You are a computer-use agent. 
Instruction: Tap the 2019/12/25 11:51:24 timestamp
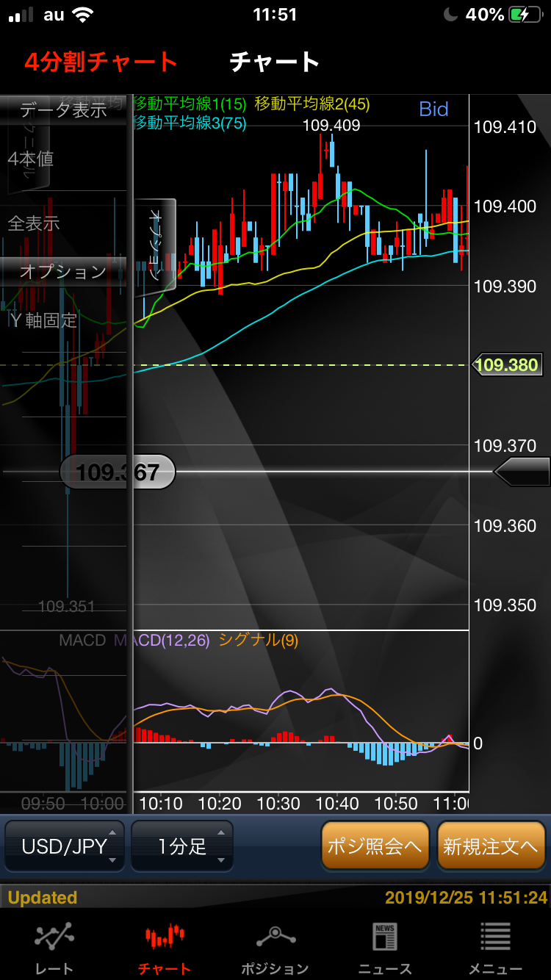(x=467, y=898)
